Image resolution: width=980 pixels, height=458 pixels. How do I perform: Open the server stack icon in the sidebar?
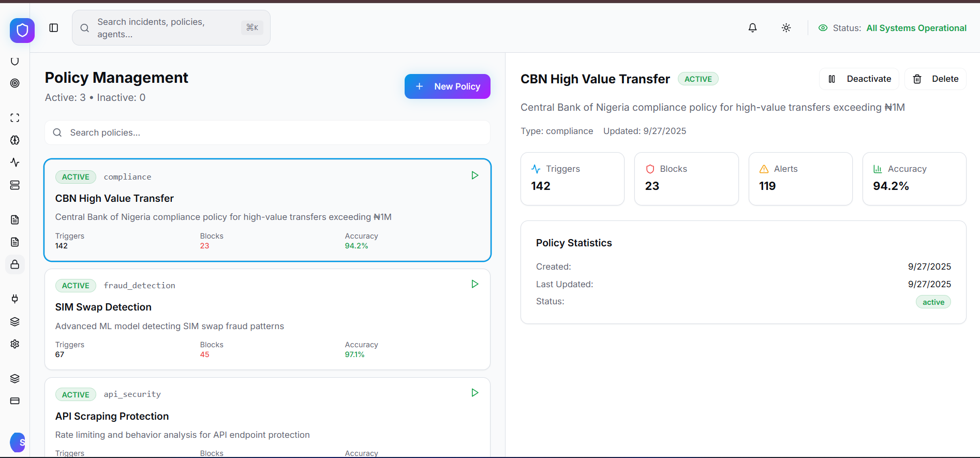click(15, 185)
